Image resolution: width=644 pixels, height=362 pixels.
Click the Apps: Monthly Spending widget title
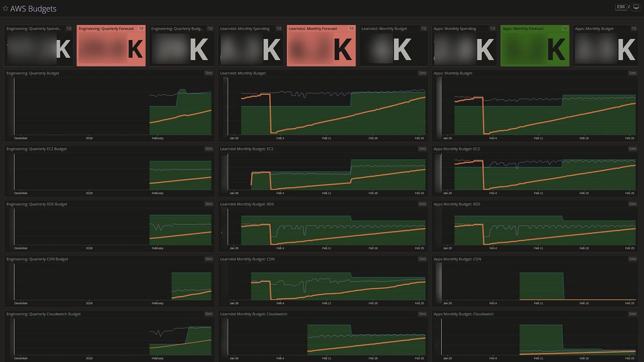pyautogui.click(x=455, y=28)
